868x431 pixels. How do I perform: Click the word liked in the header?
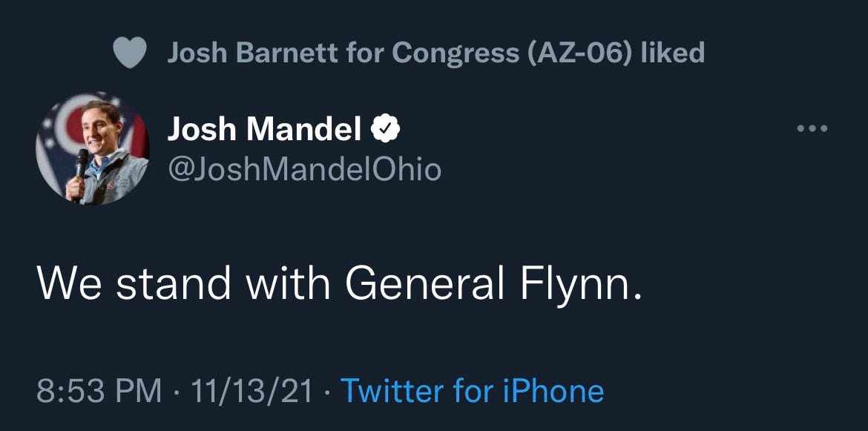(x=671, y=53)
